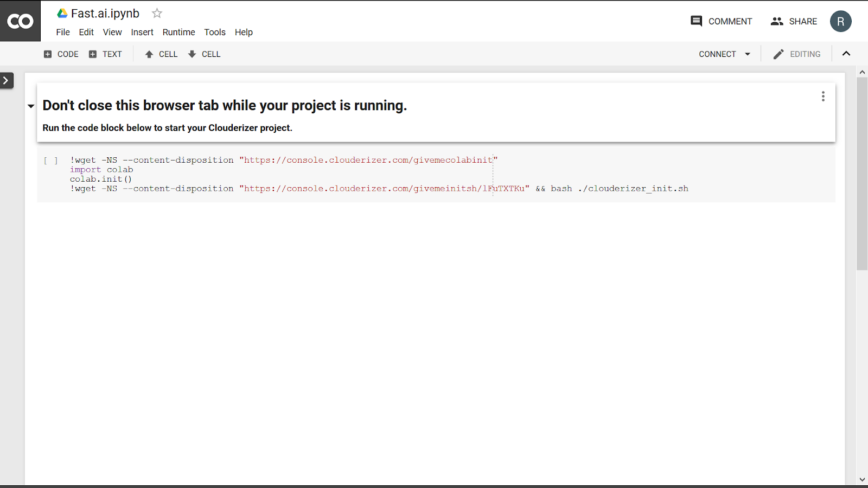Click the vertical scrollbar thumb
This screenshot has width=868, height=488.
click(x=862, y=174)
